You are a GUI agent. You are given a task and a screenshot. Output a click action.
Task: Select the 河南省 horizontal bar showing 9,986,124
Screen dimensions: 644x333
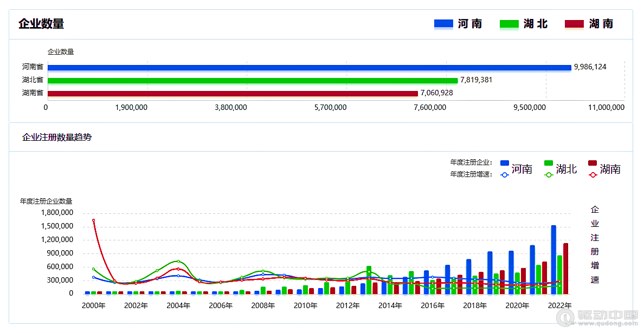(310, 67)
